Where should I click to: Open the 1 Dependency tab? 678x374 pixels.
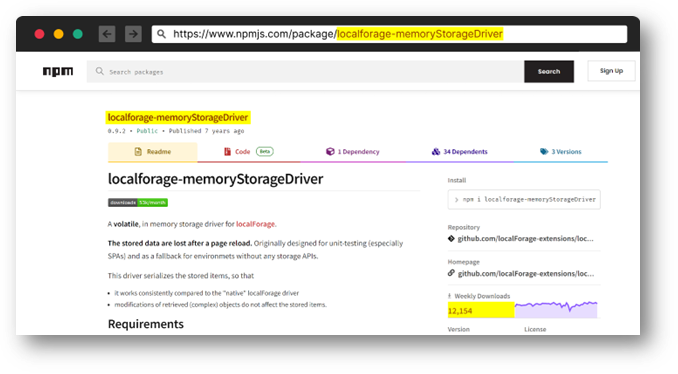(x=352, y=152)
